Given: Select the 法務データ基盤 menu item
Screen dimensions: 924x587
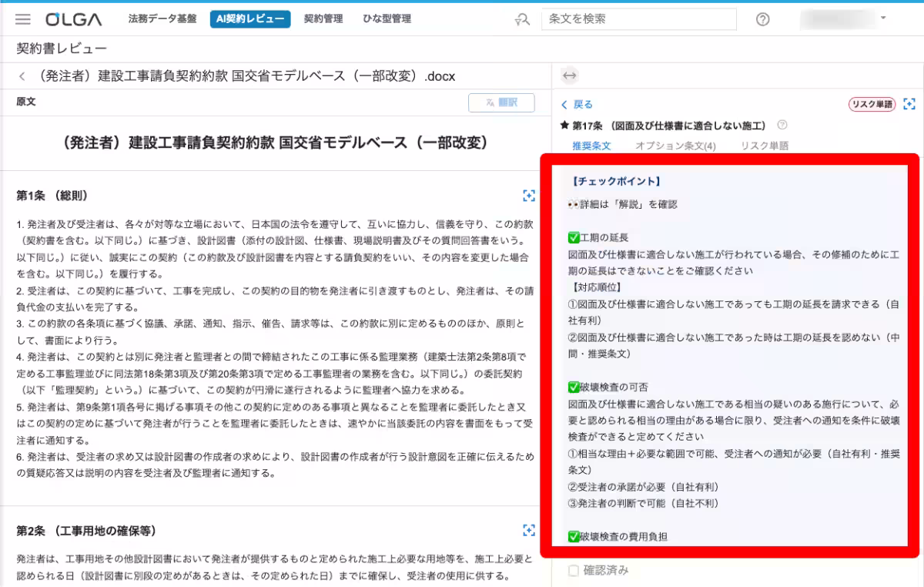Looking at the screenshot, I should click(x=162, y=19).
